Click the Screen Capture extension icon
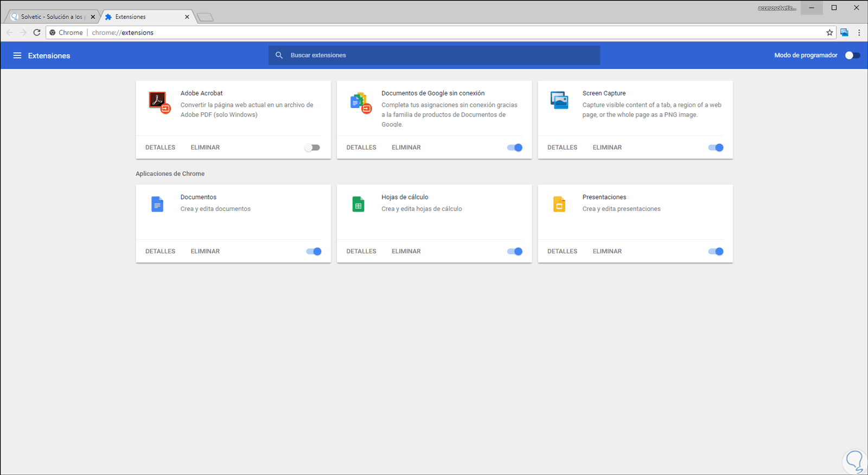868x475 pixels. (559, 100)
